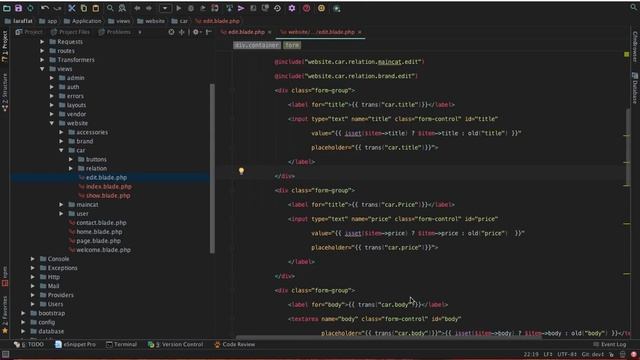640x360 pixels.
Task: Open the Version Control tool window
Action: [176, 344]
